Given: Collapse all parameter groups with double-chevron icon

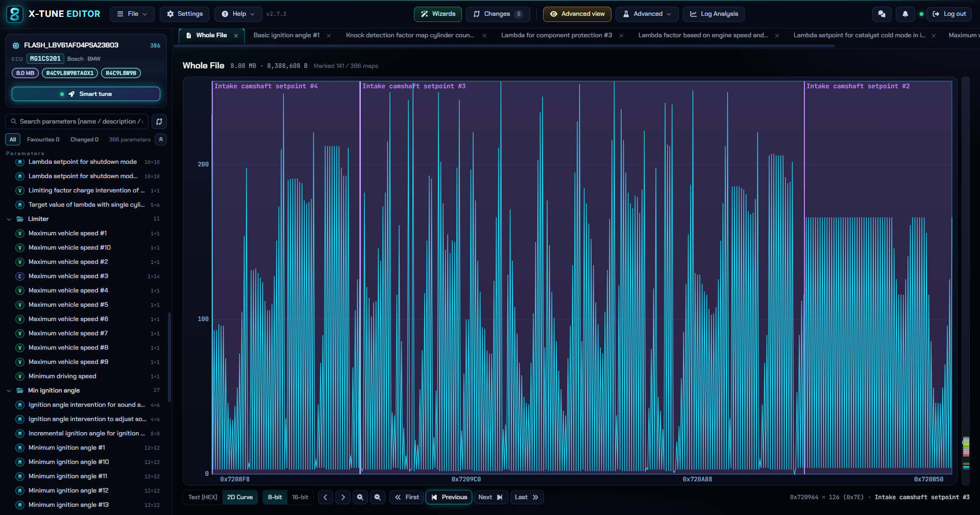Looking at the screenshot, I should coord(161,139).
